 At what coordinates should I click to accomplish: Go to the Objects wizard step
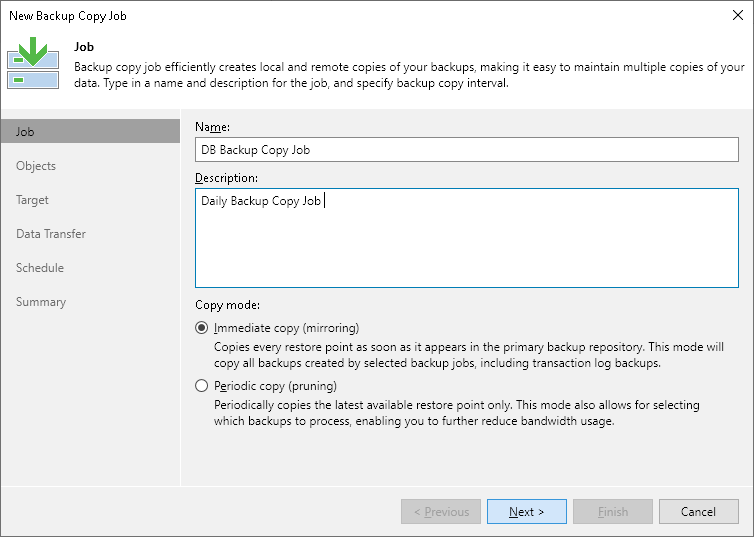click(x=36, y=166)
